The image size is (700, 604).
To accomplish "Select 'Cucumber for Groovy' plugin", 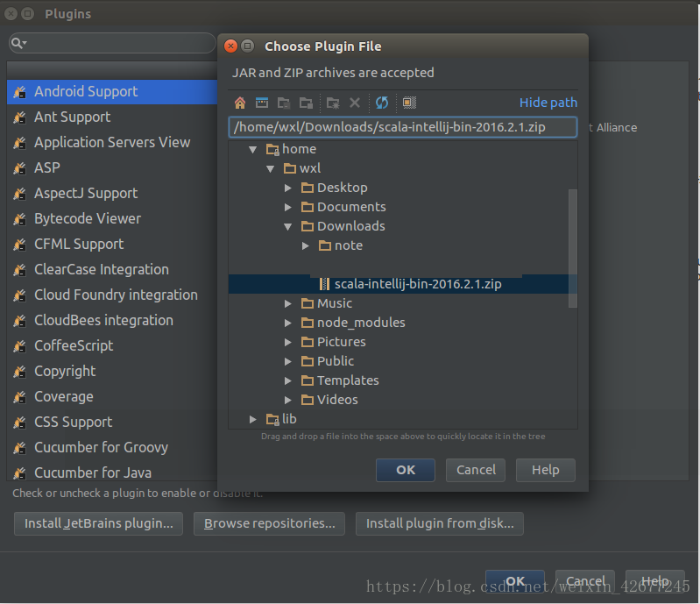I will point(112,448).
